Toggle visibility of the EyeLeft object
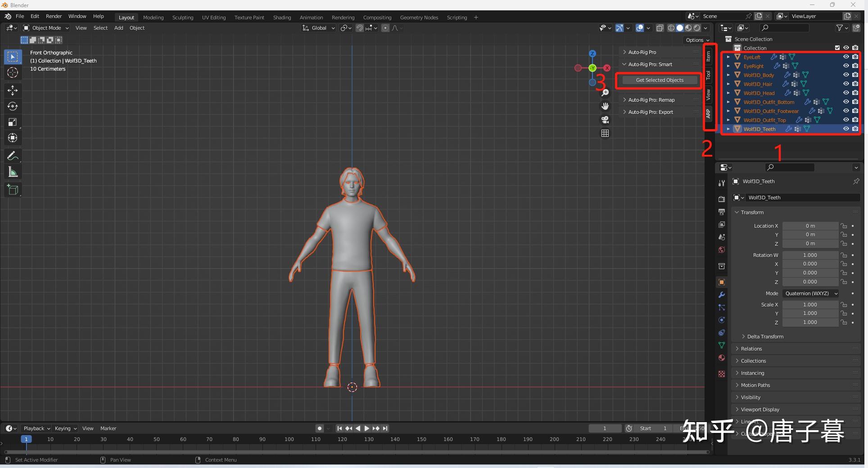This screenshot has width=868, height=468. tap(846, 57)
